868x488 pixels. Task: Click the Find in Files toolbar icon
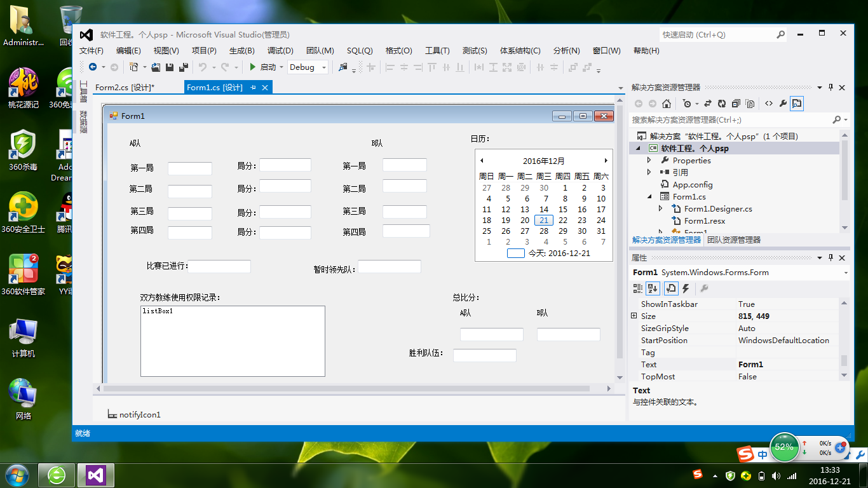click(343, 67)
